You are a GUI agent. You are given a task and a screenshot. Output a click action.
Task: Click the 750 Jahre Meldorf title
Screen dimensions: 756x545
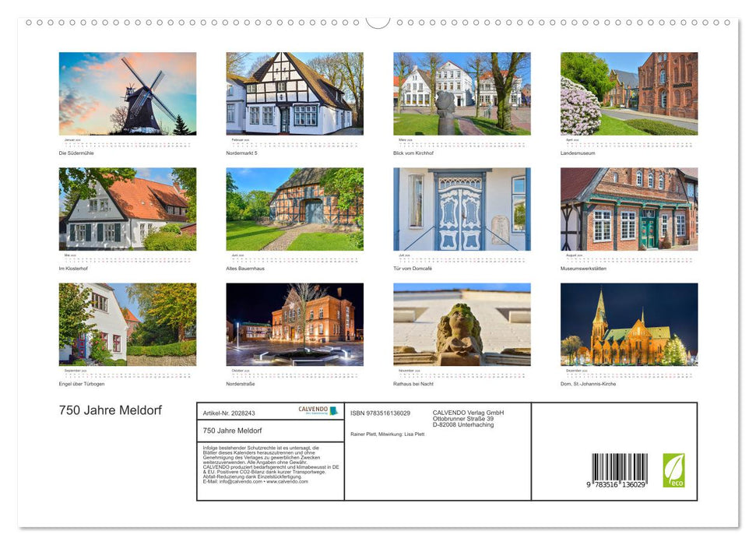(x=109, y=410)
